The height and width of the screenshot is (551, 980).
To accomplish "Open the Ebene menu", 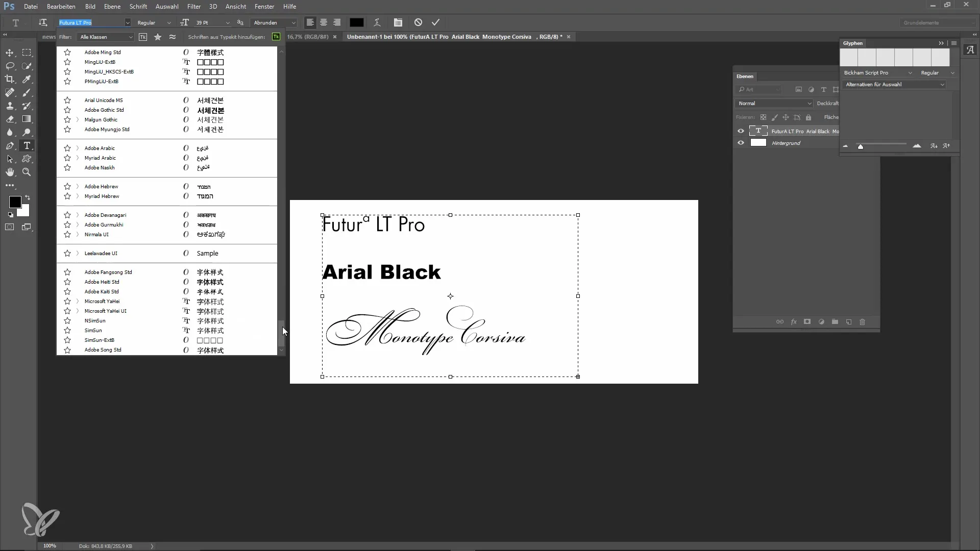I will pyautogui.click(x=112, y=7).
